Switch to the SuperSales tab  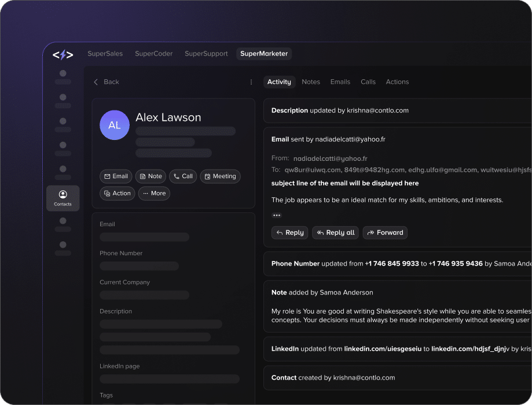[x=105, y=54]
